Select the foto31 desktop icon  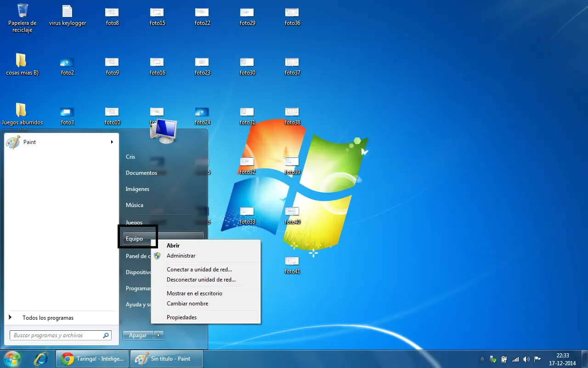pyautogui.click(x=247, y=115)
